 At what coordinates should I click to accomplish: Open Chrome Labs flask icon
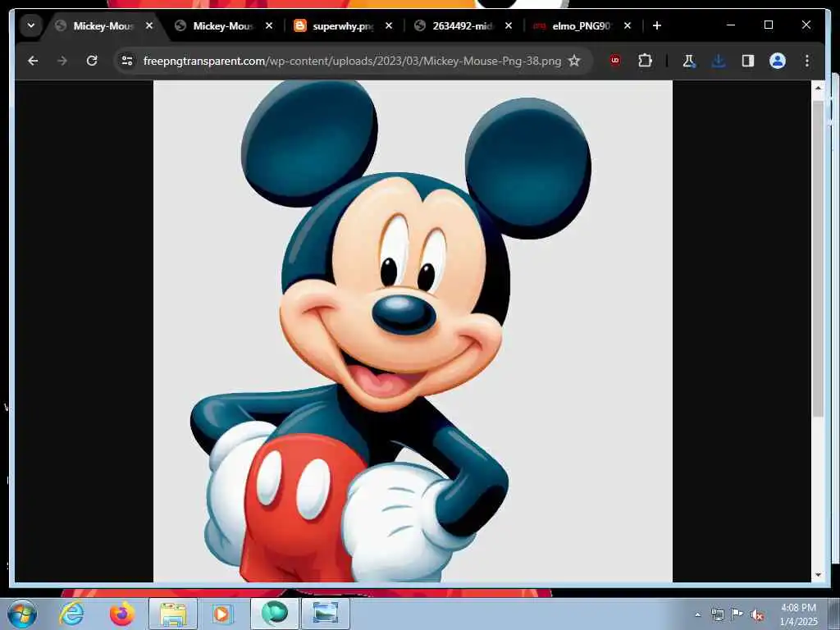tap(689, 61)
